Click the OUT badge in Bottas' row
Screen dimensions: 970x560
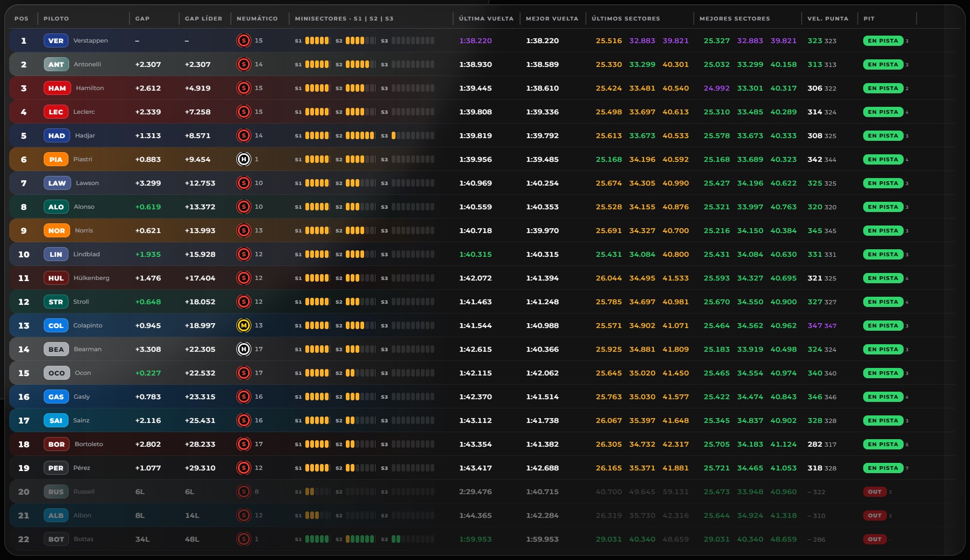[875, 539]
